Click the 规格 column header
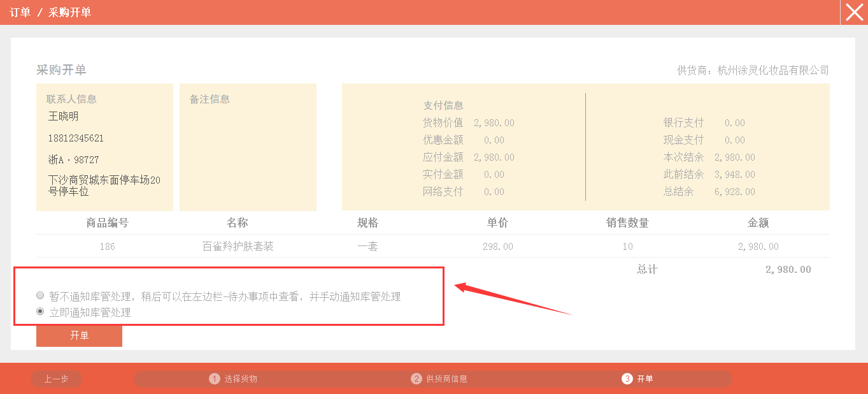The height and width of the screenshot is (394, 868). point(367,223)
